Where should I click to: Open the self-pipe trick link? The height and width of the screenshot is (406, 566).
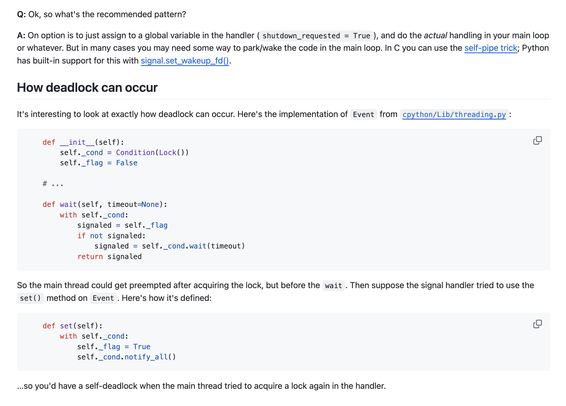[491, 48]
